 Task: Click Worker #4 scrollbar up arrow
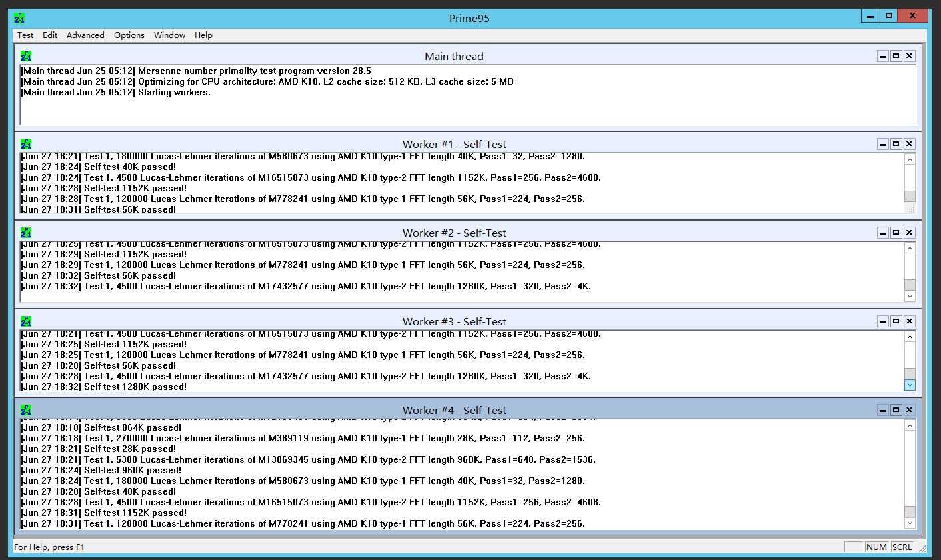pyautogui.click(x=910, y=425)
